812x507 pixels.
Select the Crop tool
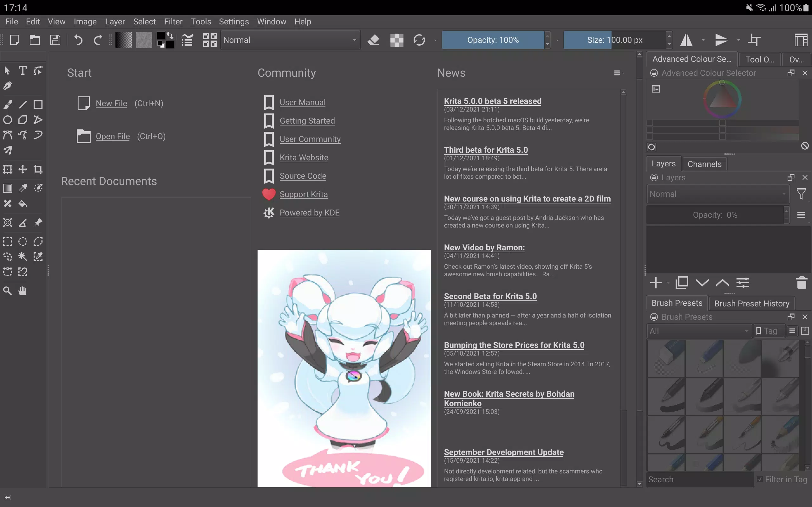click(38, 170)
